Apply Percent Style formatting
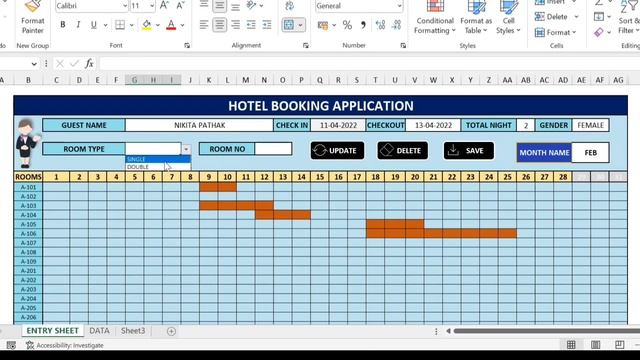 click(x=347, y=25)
